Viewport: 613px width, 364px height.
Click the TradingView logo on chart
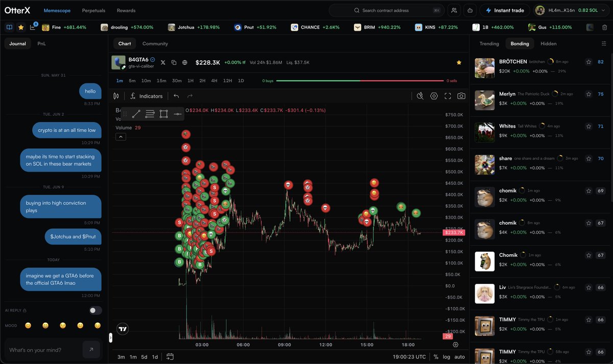(x=122, y=329)
